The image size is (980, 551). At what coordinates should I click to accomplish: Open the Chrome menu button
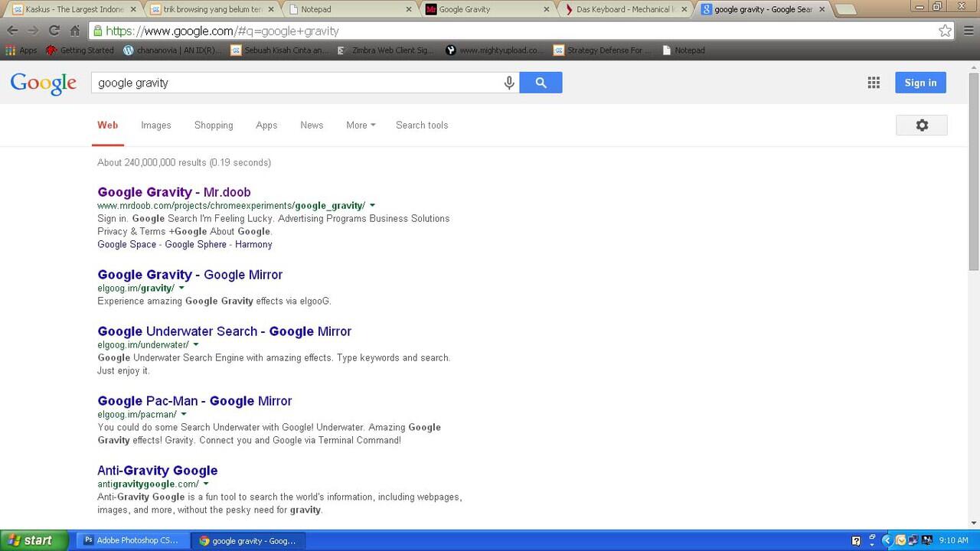click(x=969, y=31)
